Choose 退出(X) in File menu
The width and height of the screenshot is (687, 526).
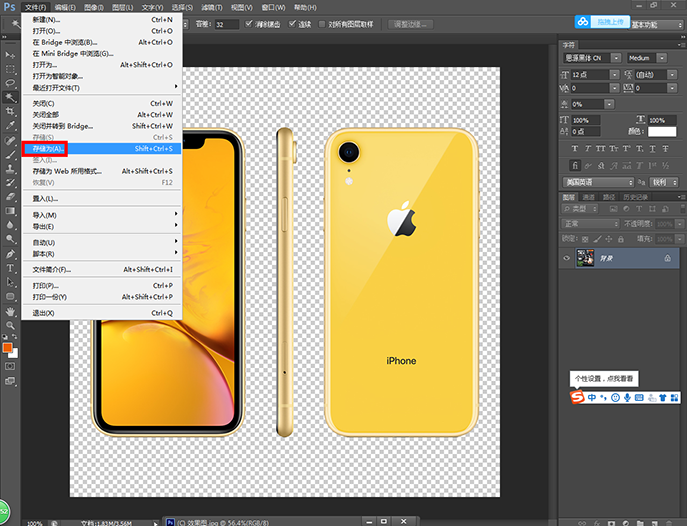tap(101, 313)
